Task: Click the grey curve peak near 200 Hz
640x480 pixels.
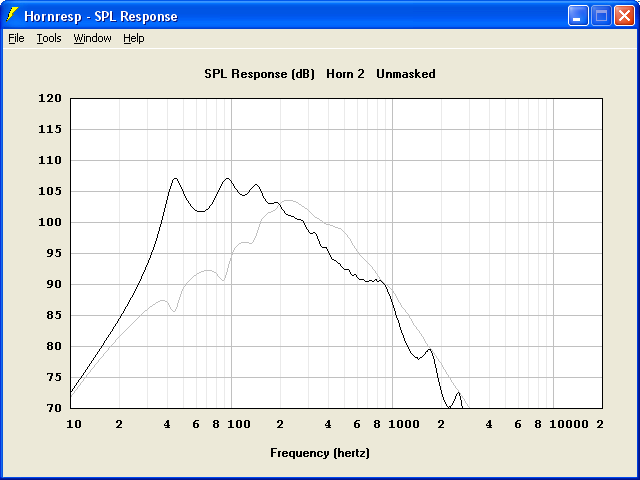Action: 288,200
